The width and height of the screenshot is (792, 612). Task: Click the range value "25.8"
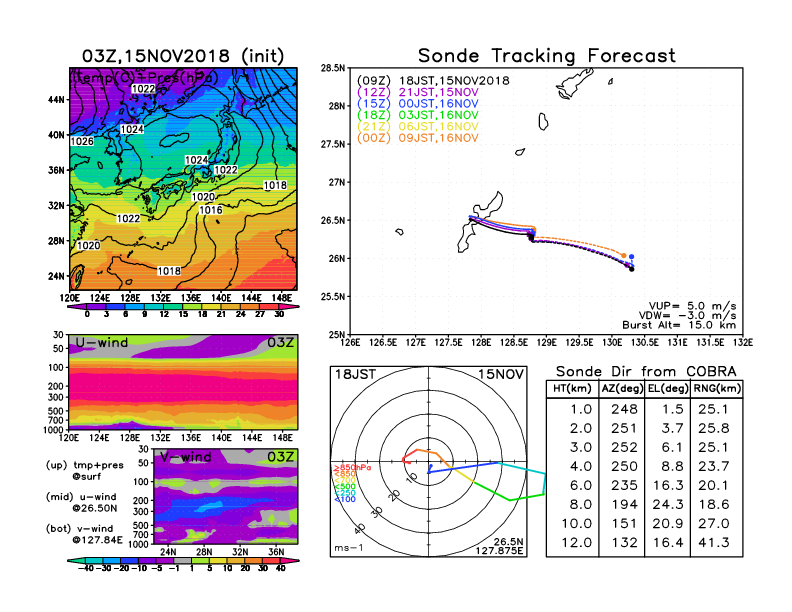pos(714,429)
